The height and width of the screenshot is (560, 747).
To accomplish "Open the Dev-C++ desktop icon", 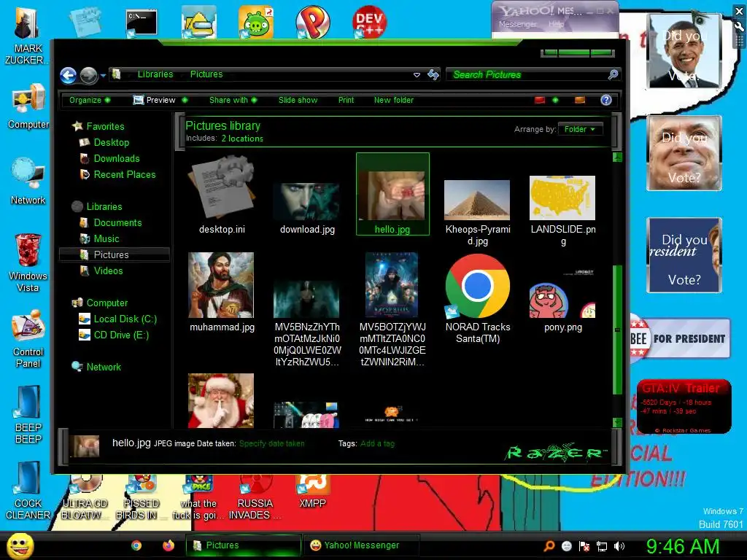I will click(x=369, y=21).
